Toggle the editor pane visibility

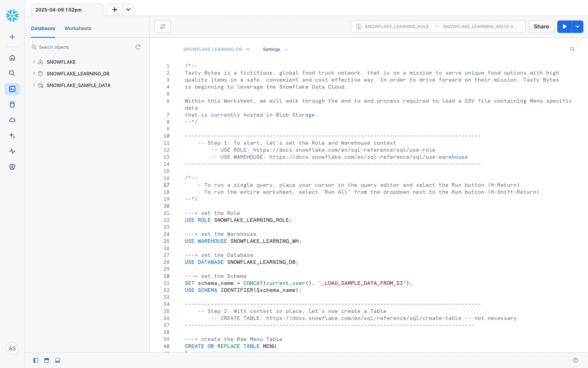47,360
